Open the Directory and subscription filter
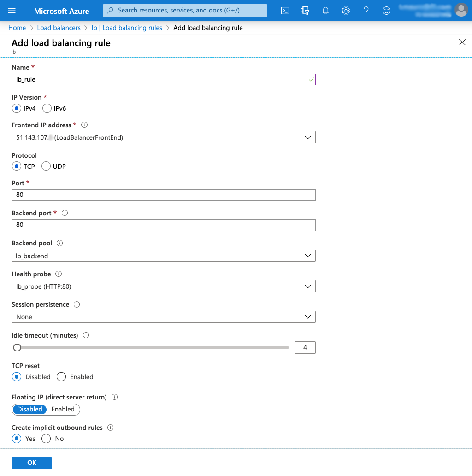 (x=305, y=11)
